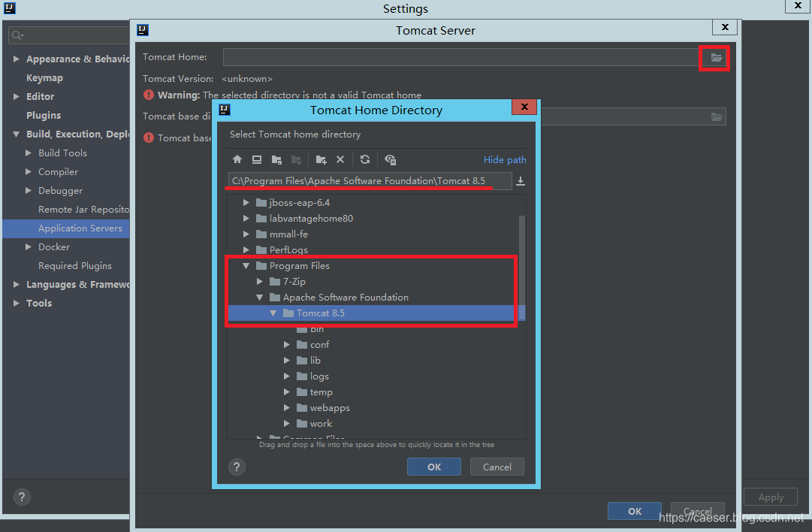Expand the webapps folder arrow
The height and width of the screenshot is (532, 812).
click(x=286, y=408)
